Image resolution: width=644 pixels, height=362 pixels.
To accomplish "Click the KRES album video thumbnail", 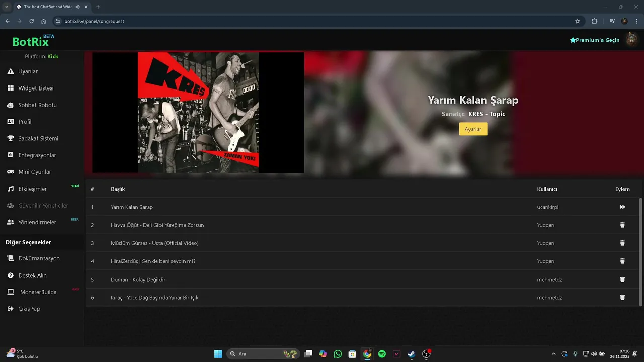I will 198,113.
